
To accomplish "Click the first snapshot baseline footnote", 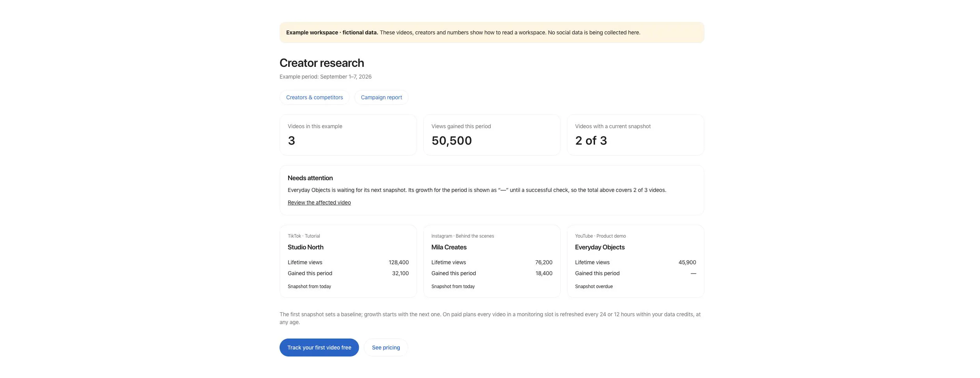I will click(490, 318).
